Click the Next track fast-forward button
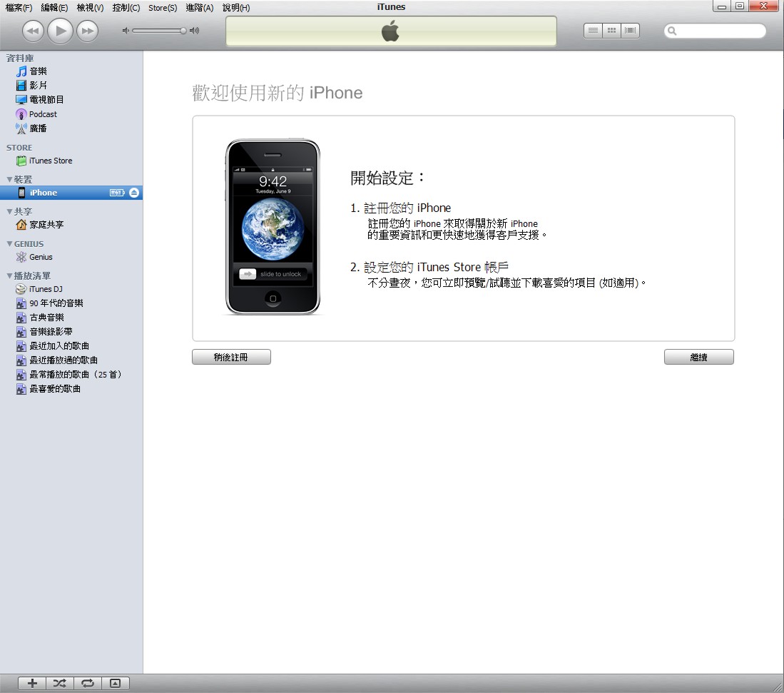Viewport: 784px width, 693px height. pyautogui.click(x=88, y=31)
